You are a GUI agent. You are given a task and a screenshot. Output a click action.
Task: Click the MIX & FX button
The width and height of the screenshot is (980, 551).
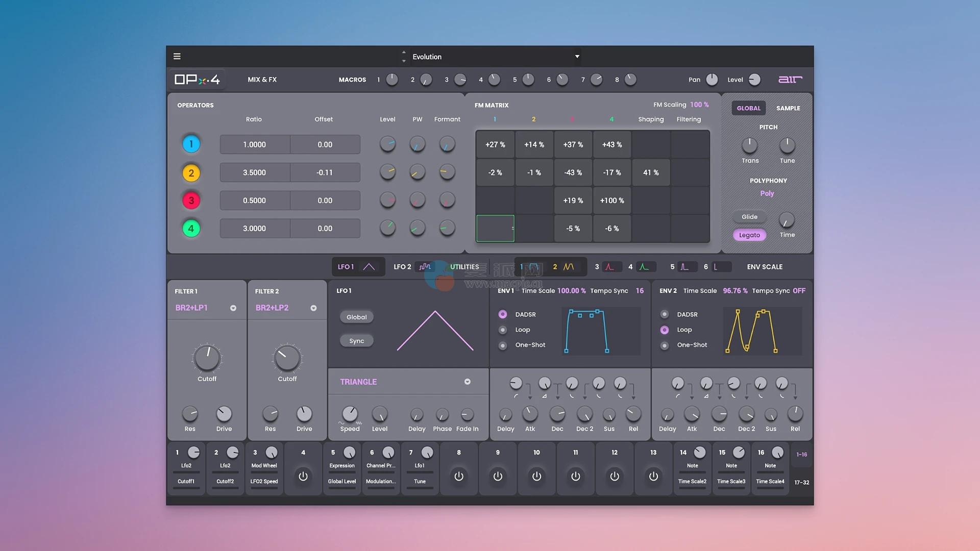click(262, 80)
